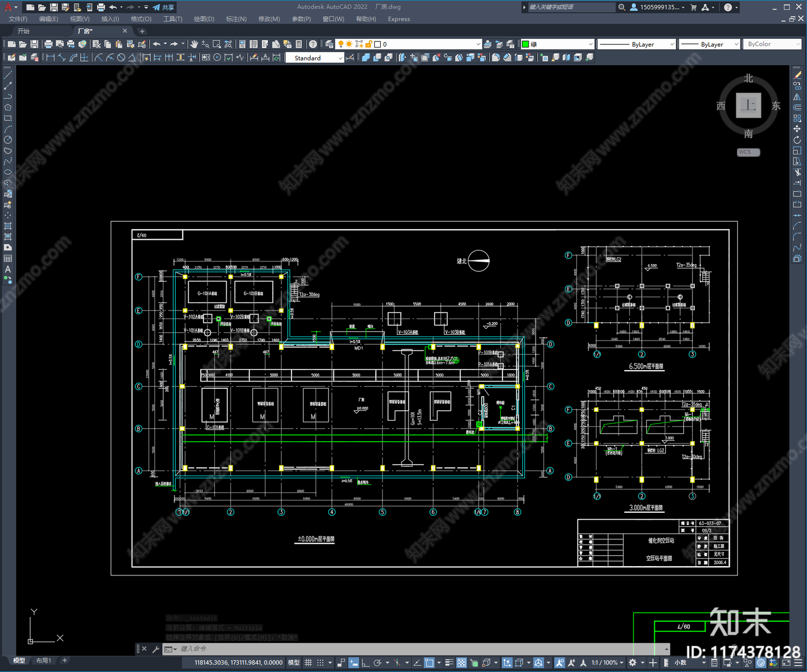Toggle Ortho mode in the status bar
Image resolution: width=807 pixels, height=672 pixels.
click(x=365, y=662)
